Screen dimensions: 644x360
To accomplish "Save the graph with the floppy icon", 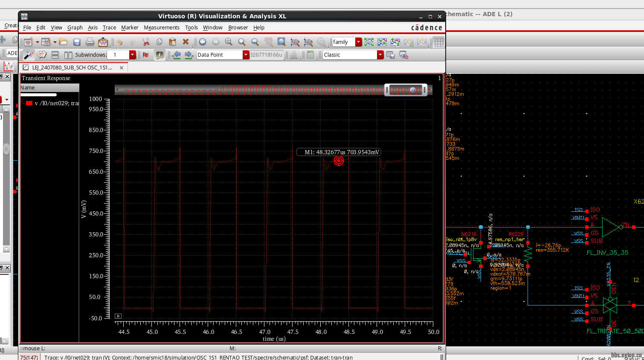I will point(77,42).
